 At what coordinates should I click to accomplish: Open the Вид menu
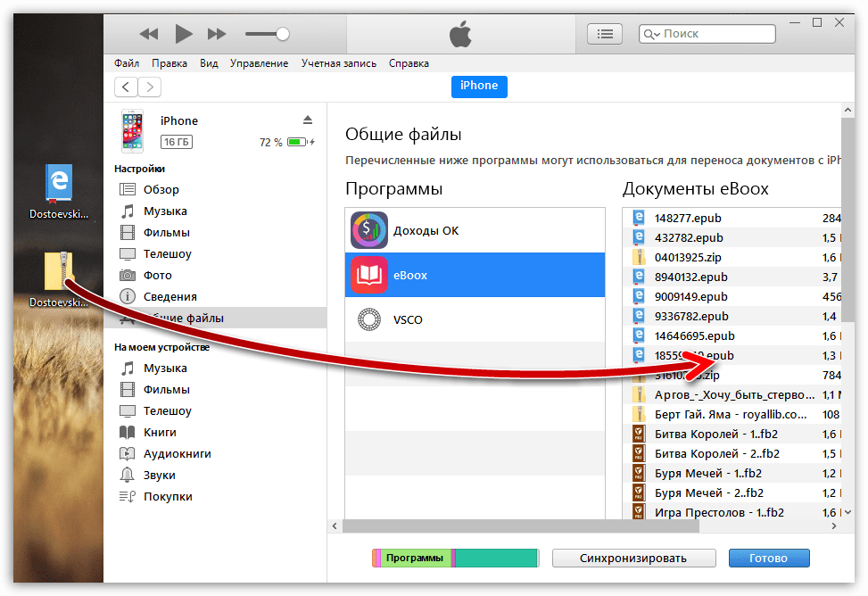209,63
